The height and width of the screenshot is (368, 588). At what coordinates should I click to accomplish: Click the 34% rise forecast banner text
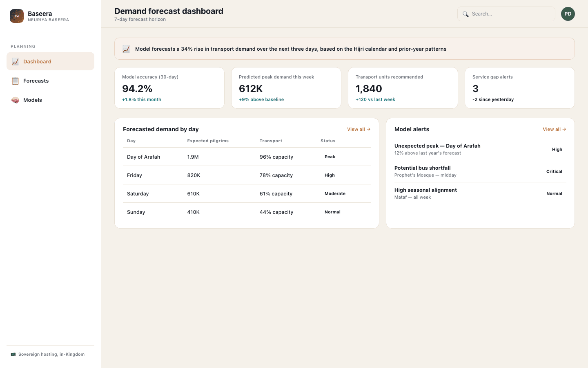(291, 49)
